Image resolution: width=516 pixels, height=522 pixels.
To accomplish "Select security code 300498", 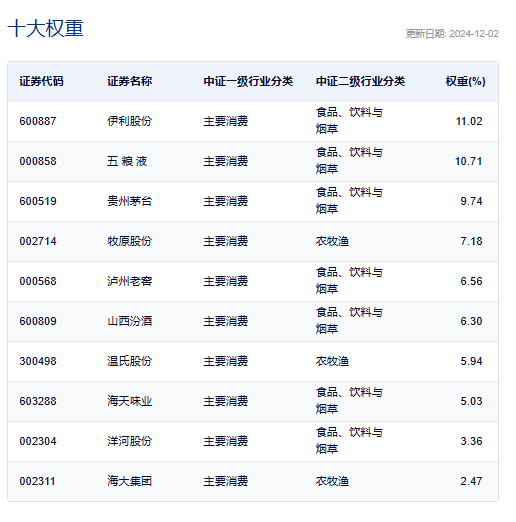I will 38,361.
